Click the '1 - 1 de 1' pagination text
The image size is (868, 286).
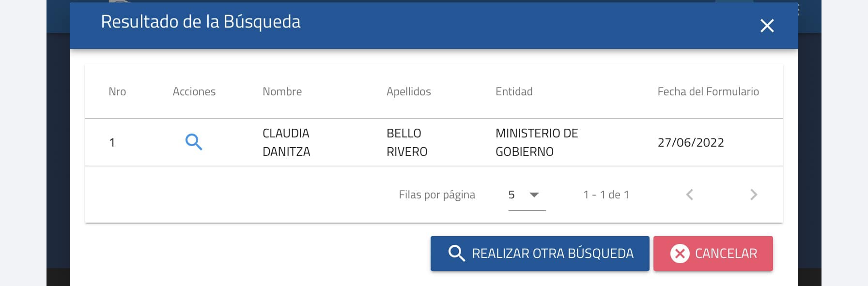pos(606,195)
